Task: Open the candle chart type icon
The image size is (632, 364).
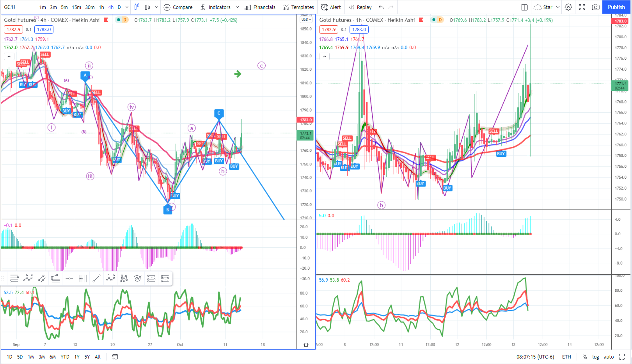Action: [x=147, y=7]
